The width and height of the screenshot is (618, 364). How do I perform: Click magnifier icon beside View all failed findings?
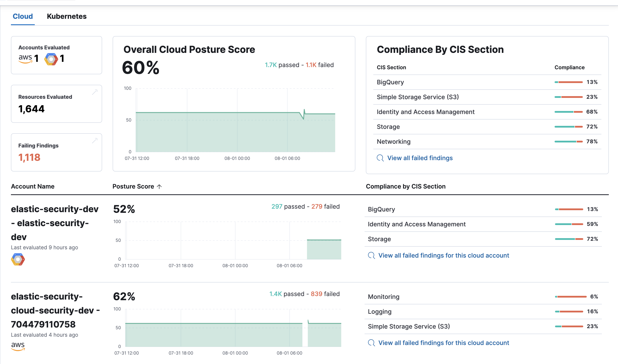click(380, 158)
